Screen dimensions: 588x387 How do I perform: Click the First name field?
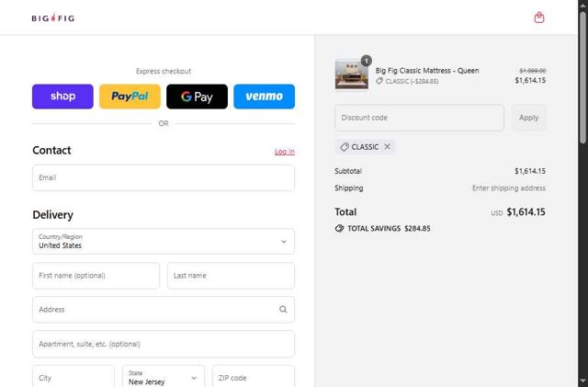pos(96,276)
